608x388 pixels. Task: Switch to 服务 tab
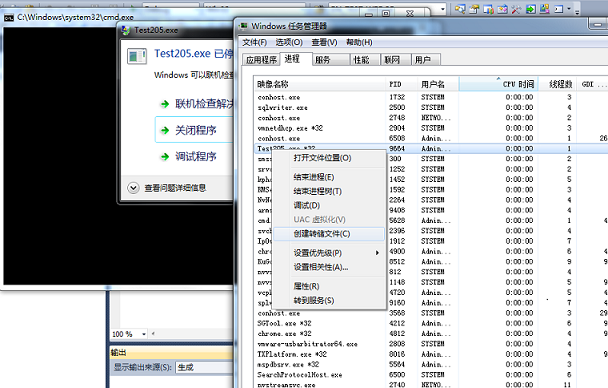330,60
